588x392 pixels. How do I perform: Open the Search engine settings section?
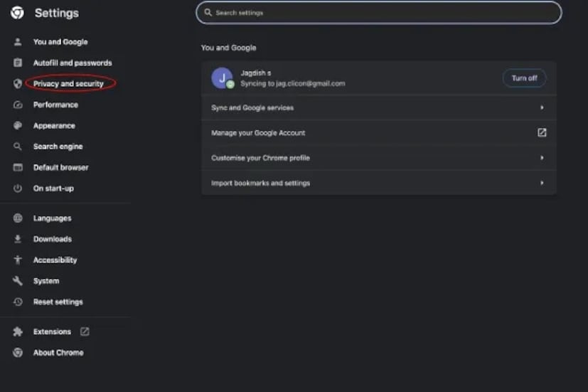(58, 147)
